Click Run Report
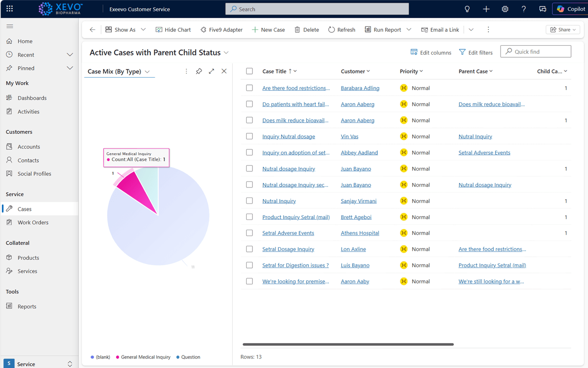This screenshot has height=368, width=588. (x=383, y=30)
